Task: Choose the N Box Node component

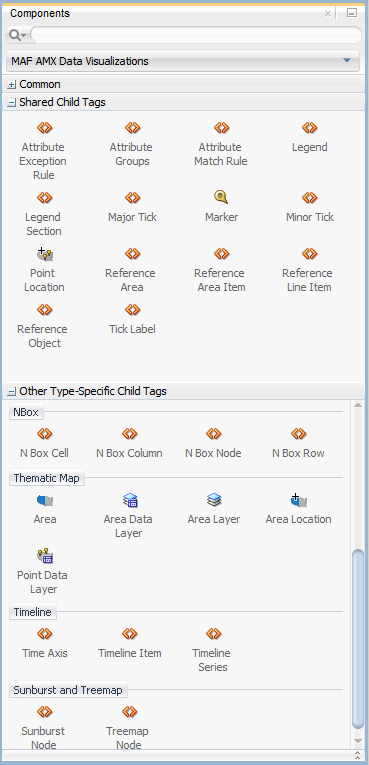Action: point(213,443)
